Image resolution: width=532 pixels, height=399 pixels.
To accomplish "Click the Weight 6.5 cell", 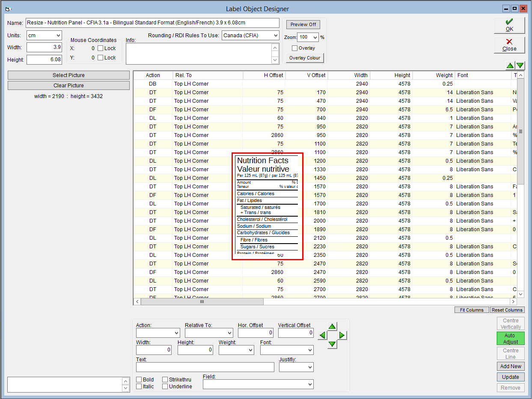I will click(434, 110).
